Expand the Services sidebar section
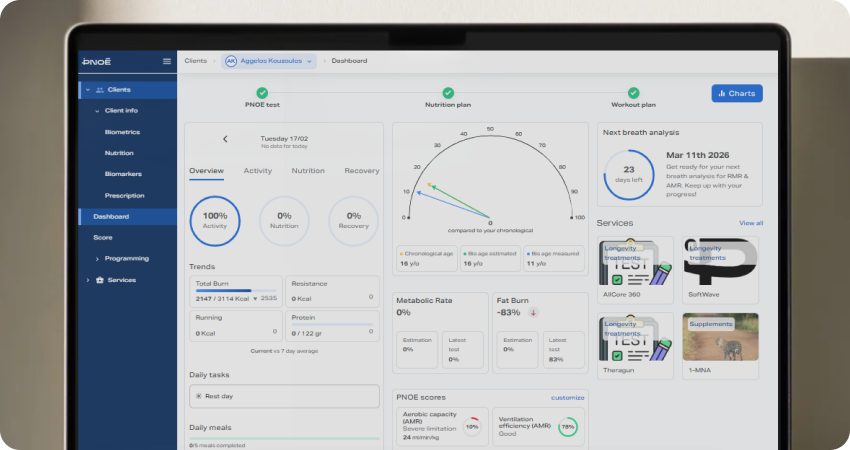 pyautogui.click(x=87, y=280)
